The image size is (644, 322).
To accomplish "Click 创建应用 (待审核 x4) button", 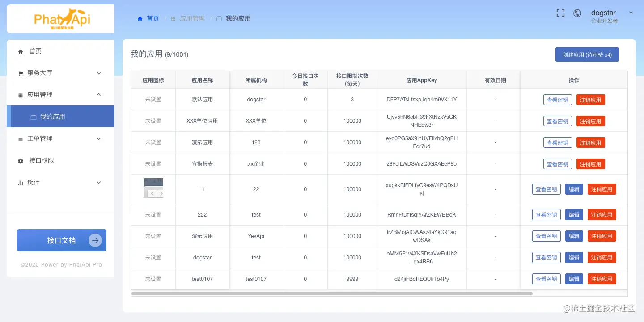I will (587, 54).
